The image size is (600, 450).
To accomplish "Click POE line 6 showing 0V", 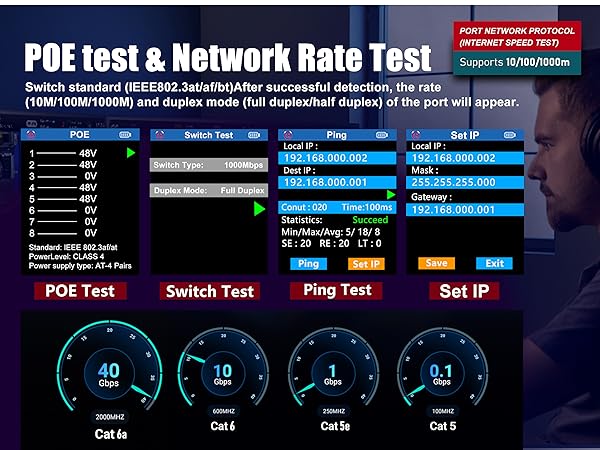I will 63,210.
